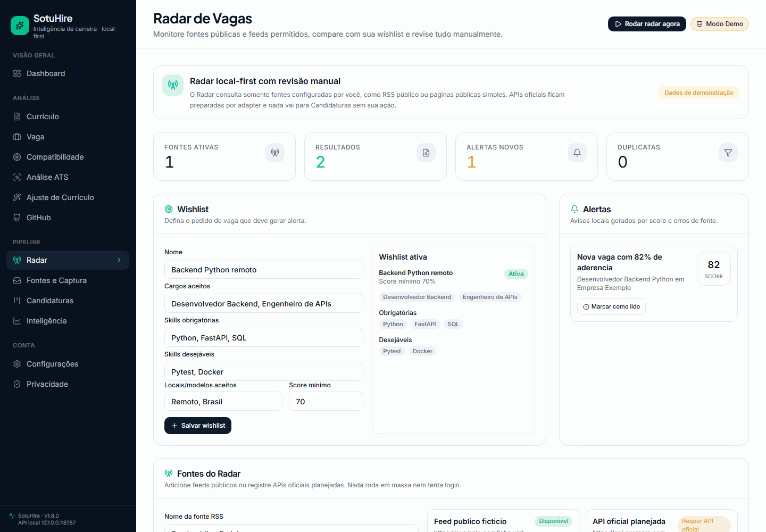
Task: Click the Privacidade shield icon
Action: (x=17, y=384)
